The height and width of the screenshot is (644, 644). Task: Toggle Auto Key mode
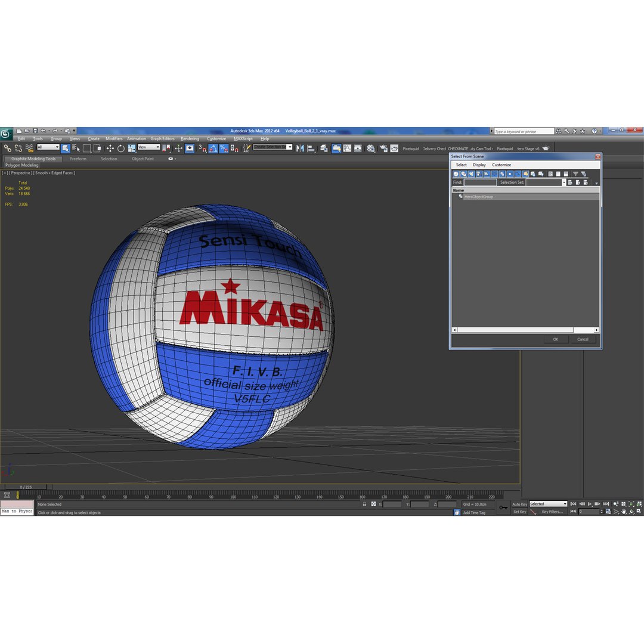pos(519,504)
